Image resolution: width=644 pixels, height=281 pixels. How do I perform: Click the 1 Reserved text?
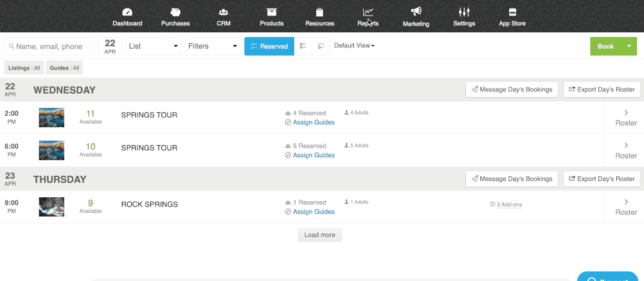pyautogui.click(x=309, y=202)
